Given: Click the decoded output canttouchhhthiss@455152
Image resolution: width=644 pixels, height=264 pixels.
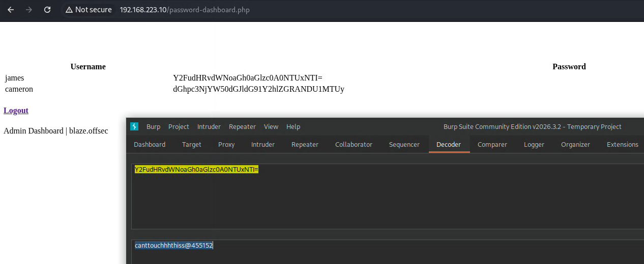Looking at the screenshot, I should 174,245.
